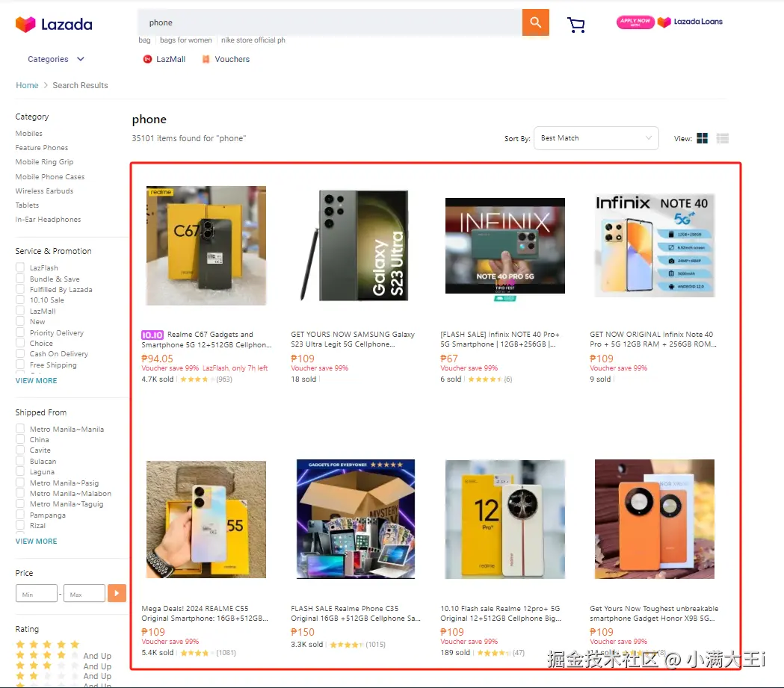Open Samsung Galaxy S23 Ultra product title

click(x=353, y=339)
